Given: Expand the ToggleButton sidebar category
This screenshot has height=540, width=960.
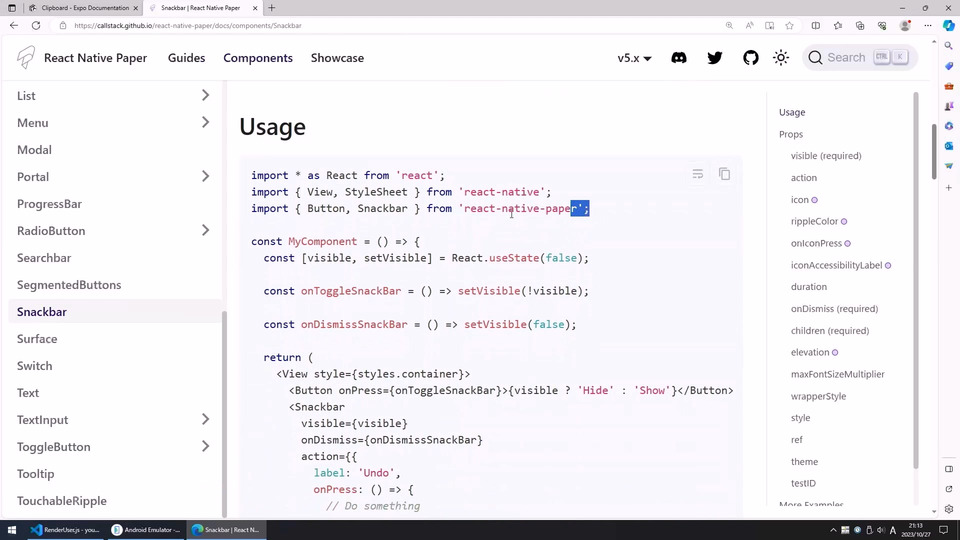Looking at the screenshot, I should click(x=205, y=446).
